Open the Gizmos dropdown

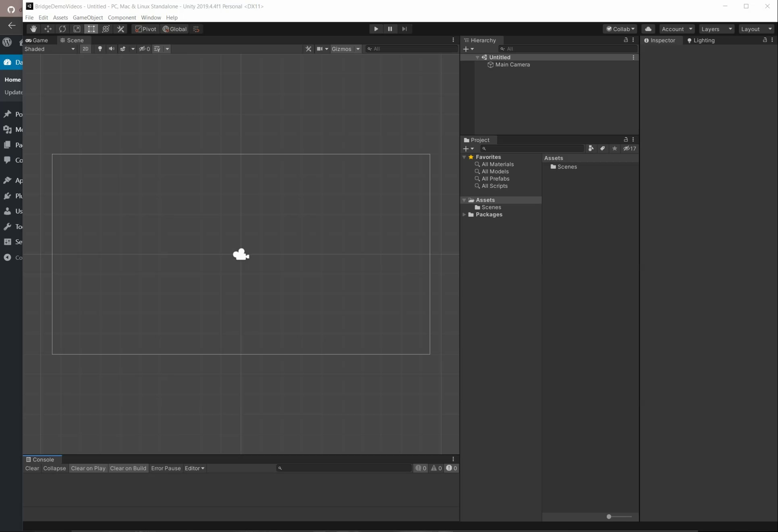346,49
